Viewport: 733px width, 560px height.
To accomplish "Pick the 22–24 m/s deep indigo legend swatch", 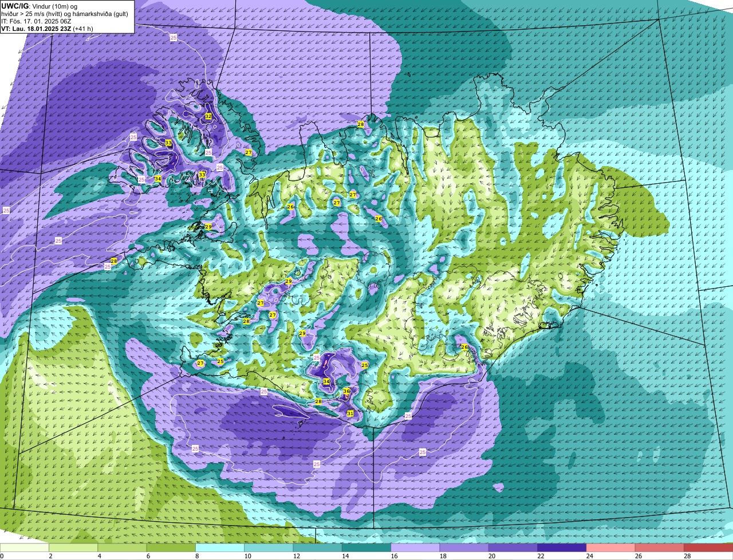I will pos(562,547).
